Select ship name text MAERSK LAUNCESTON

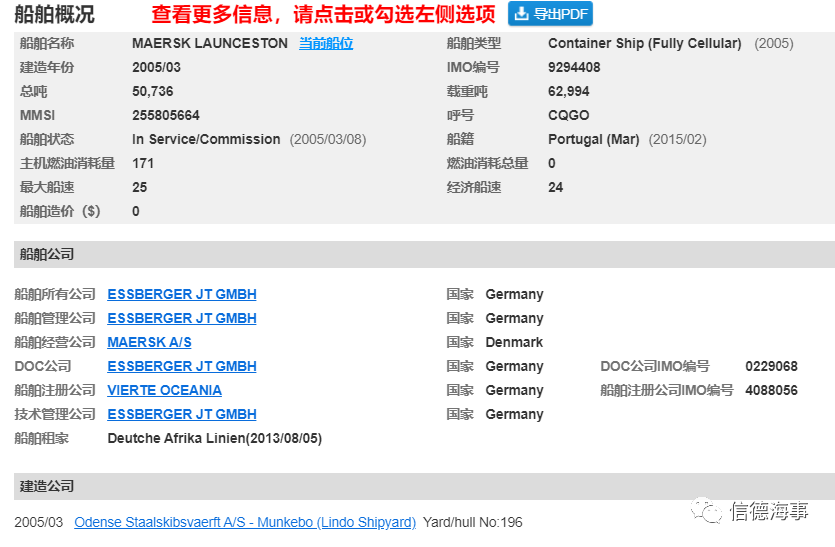tap(210, 43)
